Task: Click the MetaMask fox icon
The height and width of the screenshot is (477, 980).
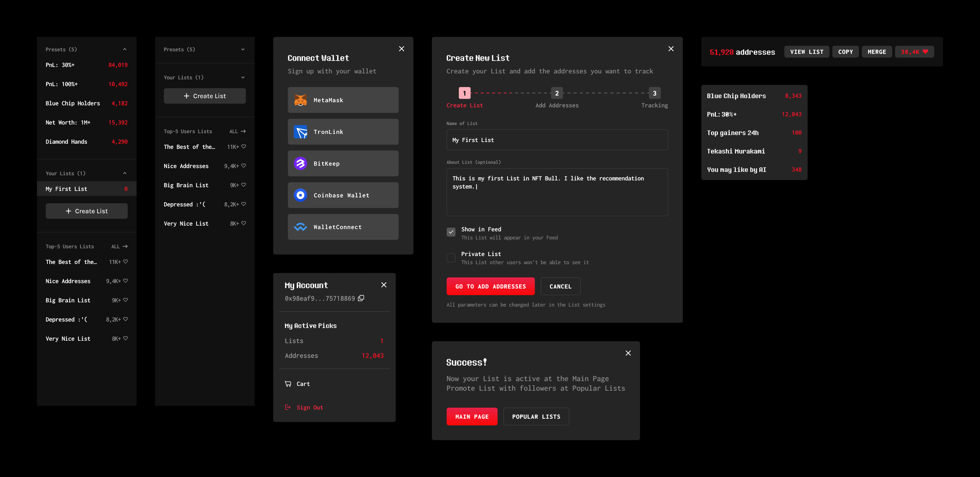Action: [x=300, y=100]
